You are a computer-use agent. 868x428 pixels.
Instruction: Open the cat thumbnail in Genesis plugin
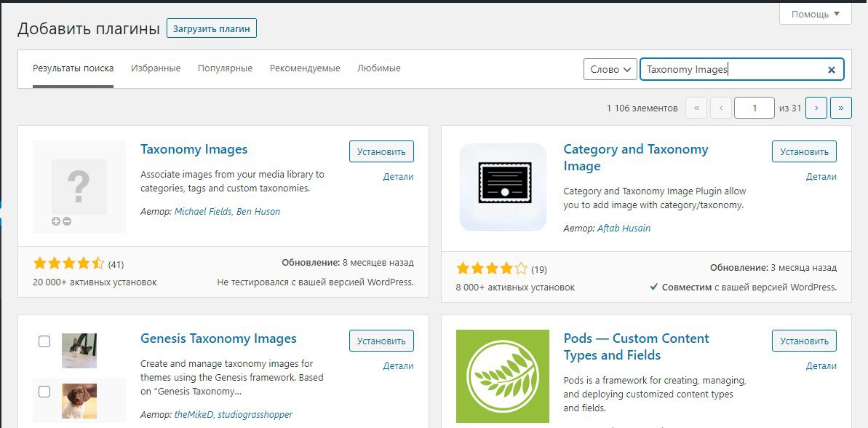click(x=79, y=351)
